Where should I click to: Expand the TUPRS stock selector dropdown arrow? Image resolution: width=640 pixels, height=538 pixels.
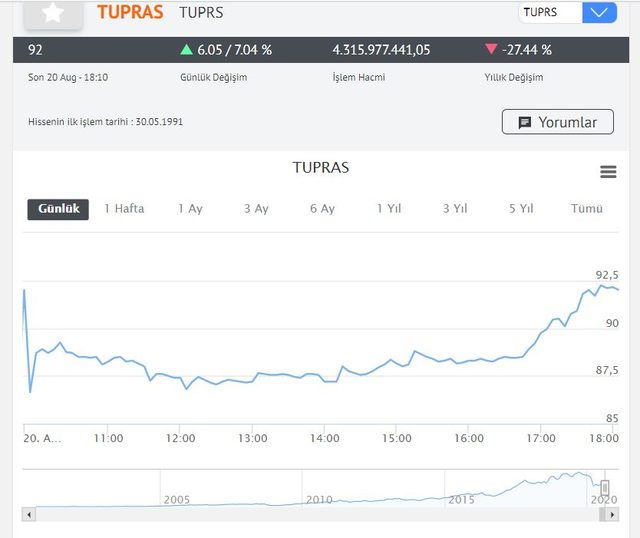pos(599,13)
